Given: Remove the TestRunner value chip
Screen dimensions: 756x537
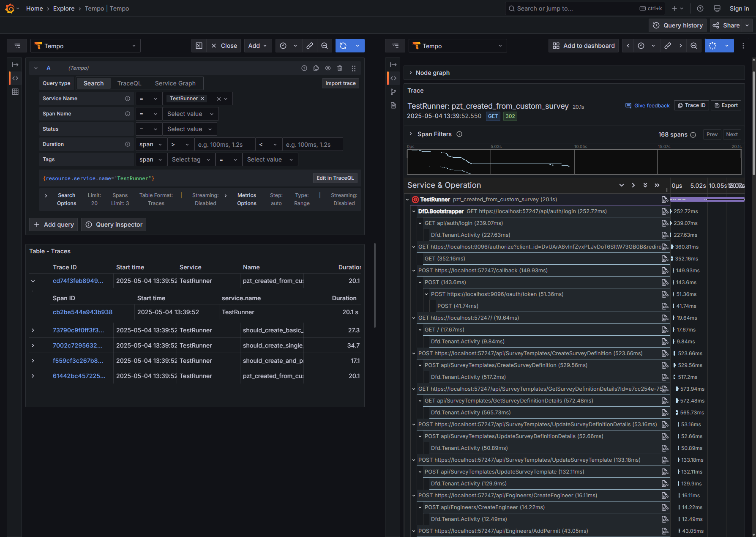Looking at the screenshot, I should click(x=202, y=99).
